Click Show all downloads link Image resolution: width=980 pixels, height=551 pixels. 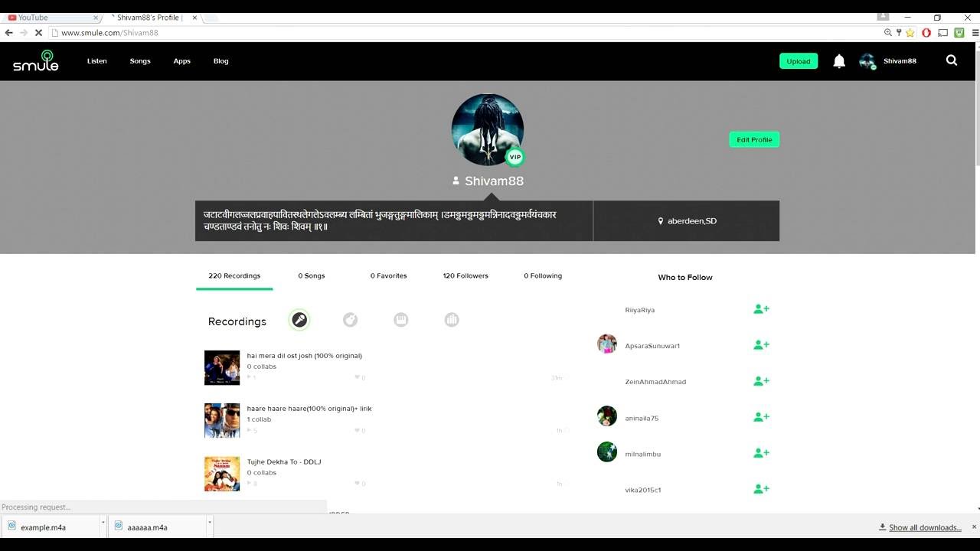coord(925,527)
